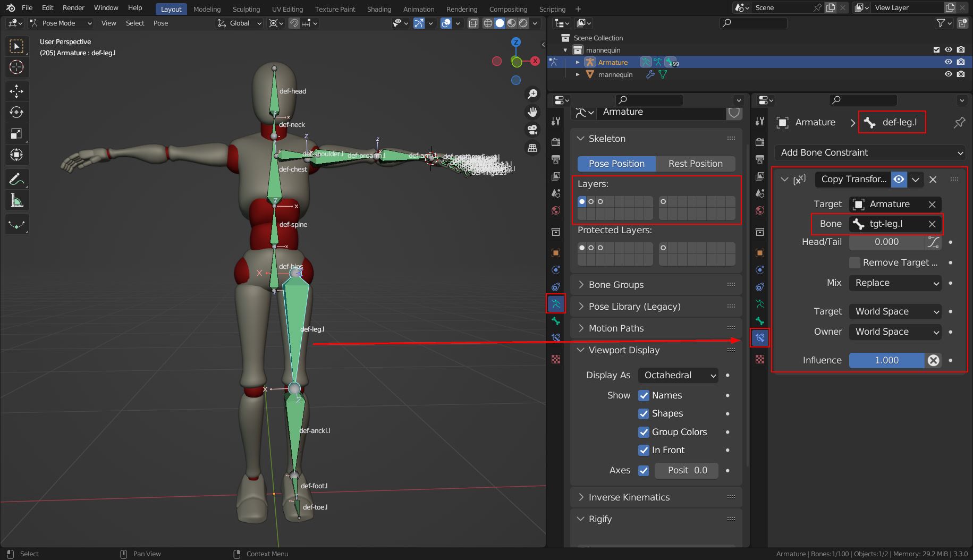The height and width of the screenshot is (560, 973).
Task: Switch perspective/orthographic grid icon
Action: coord(532,148)
